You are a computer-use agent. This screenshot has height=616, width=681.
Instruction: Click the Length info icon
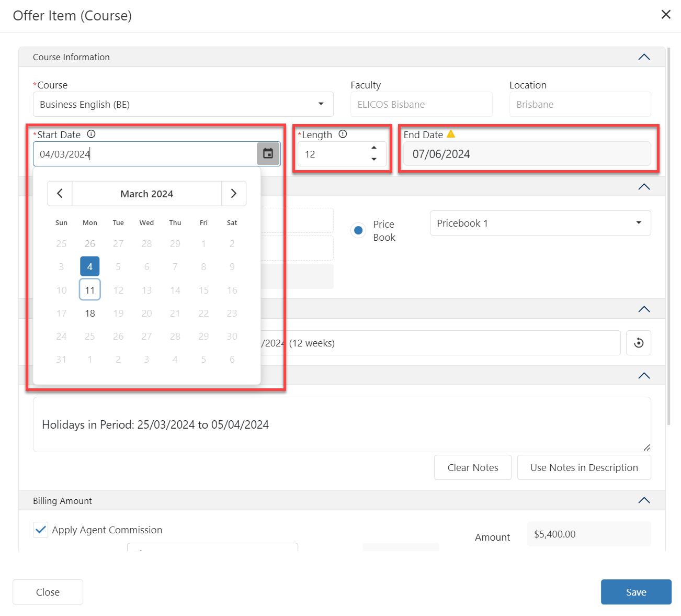pyautogui.click(x=343, y=134)
